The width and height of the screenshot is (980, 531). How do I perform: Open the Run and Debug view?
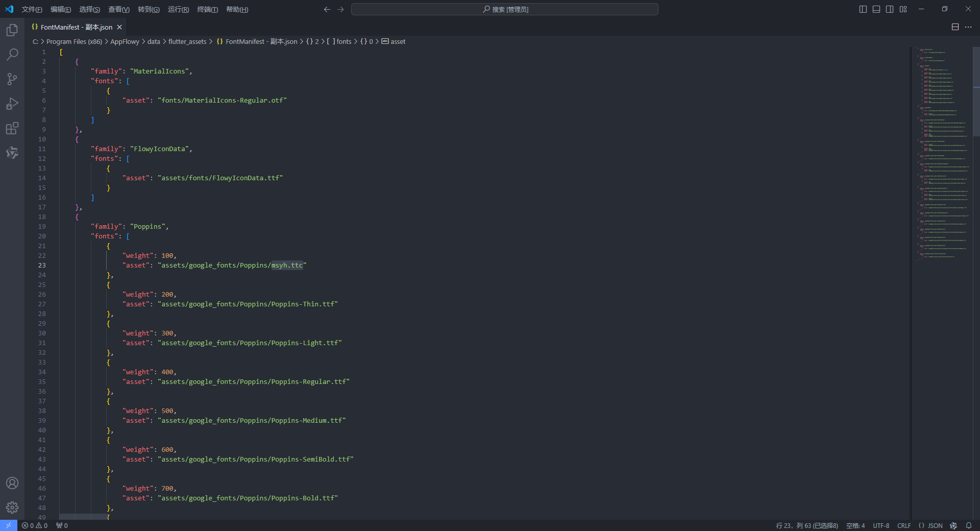click(x=12, y=104)
